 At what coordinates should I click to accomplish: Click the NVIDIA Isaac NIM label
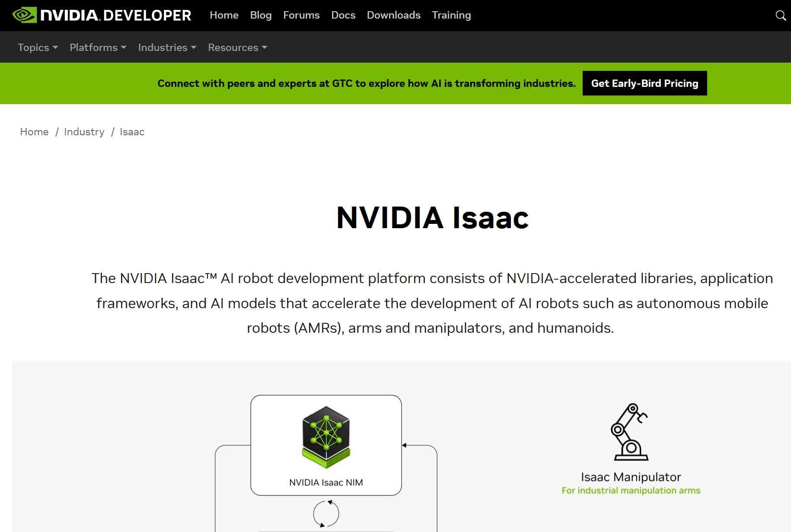(x=326, y=482)
